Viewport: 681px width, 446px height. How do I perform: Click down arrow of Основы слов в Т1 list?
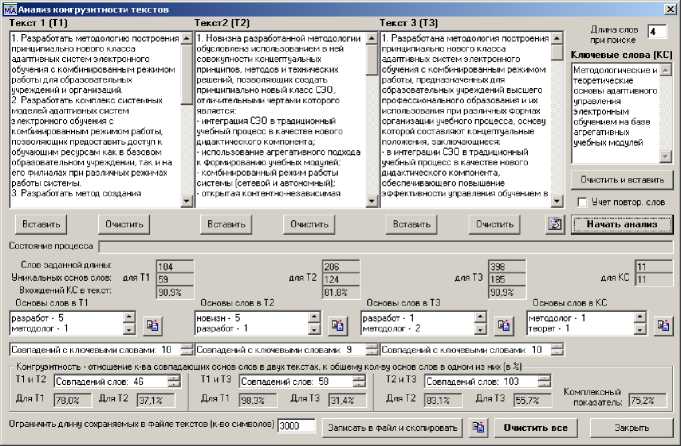click(129, 330)
